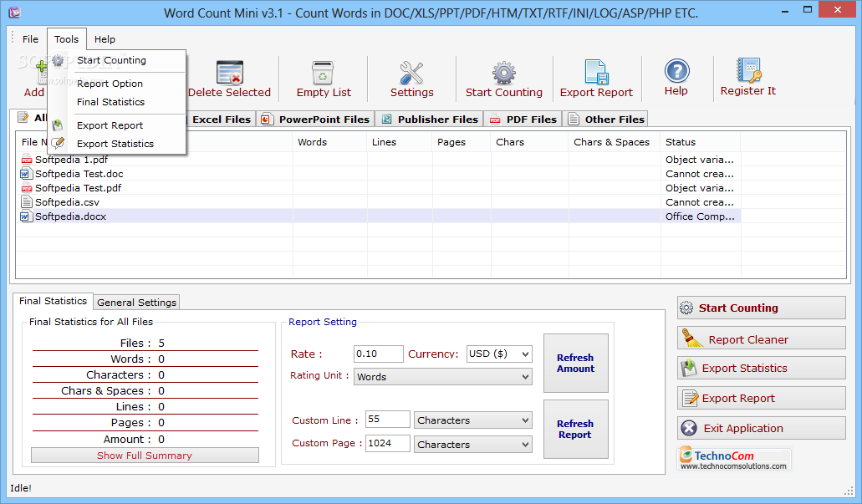Screen dimensions: 862x504
Task: Click the TechnoCom logo banner
Action: [x=734, y=460]
